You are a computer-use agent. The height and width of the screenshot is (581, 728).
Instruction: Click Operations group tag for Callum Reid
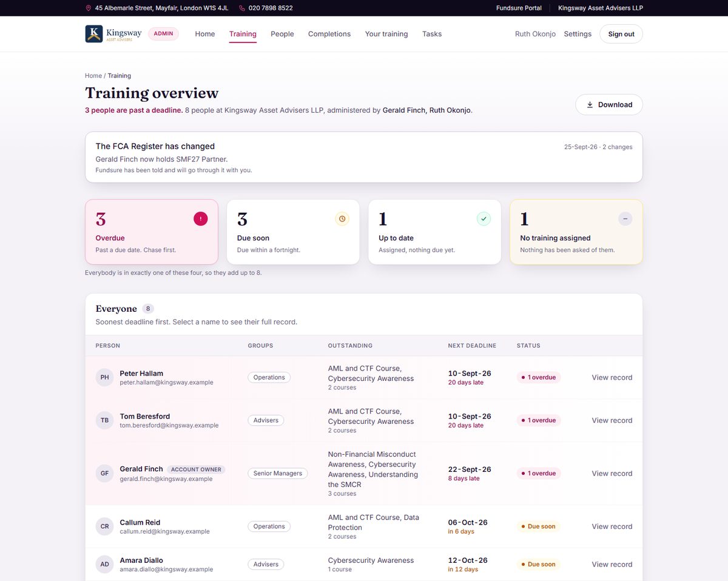tap(269, 526)
